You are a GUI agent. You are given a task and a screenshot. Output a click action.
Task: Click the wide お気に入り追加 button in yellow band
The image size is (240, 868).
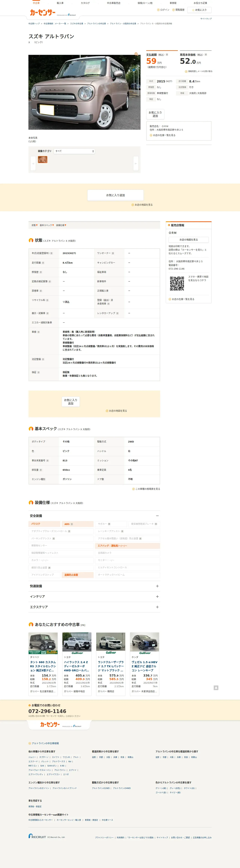pyautogui.click(x=116, y=195)
